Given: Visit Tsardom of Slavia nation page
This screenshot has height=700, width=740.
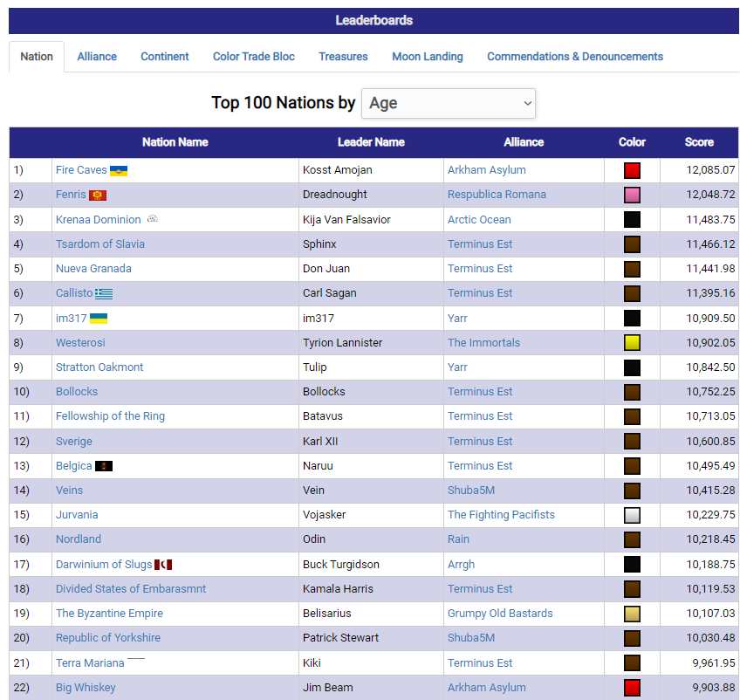Looking at the screenshot, I should tap(100, 244).
